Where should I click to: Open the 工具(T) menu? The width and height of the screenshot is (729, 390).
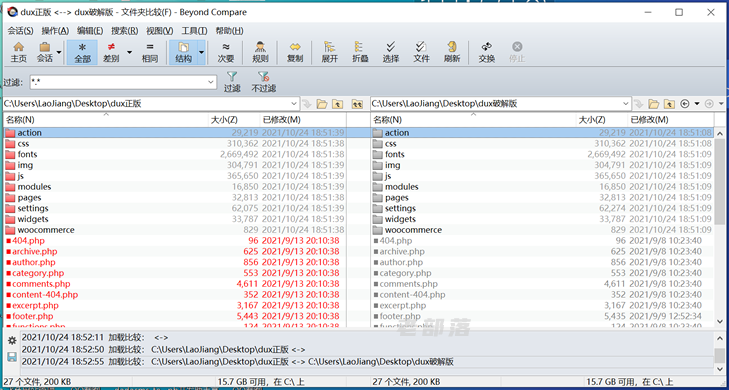pyautogui.click(x=194, y=31)
